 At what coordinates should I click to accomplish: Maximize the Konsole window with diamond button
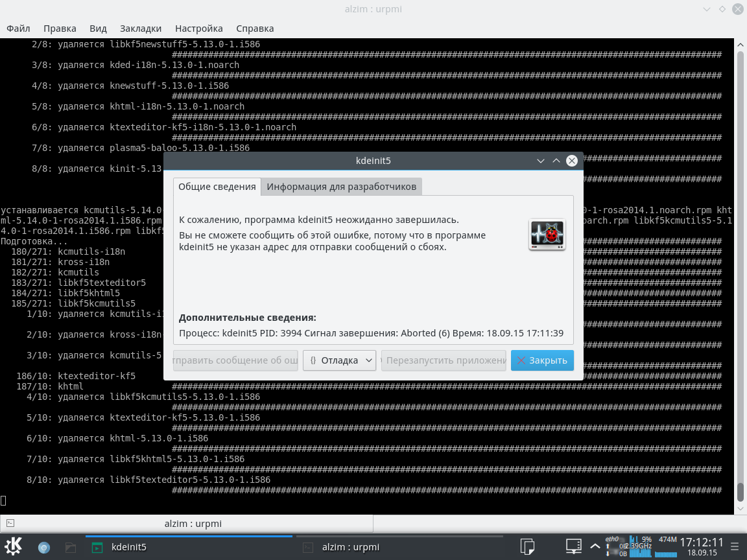click(x=722, y=10)
